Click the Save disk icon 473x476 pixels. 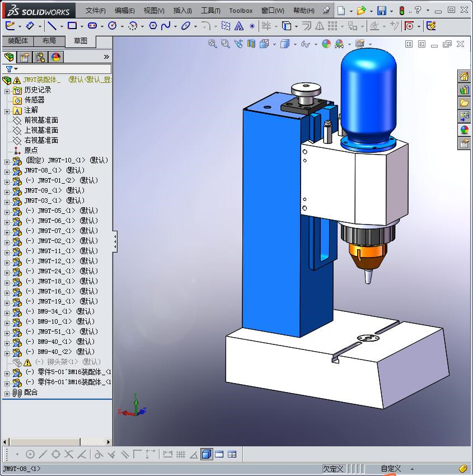pyautogui.click(x=382, y=11)
